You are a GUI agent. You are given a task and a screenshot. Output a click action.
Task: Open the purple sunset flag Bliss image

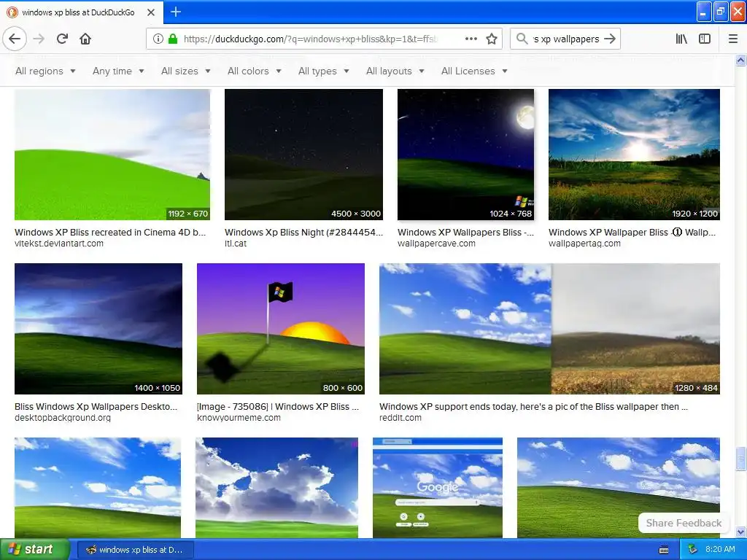[281, 329]
